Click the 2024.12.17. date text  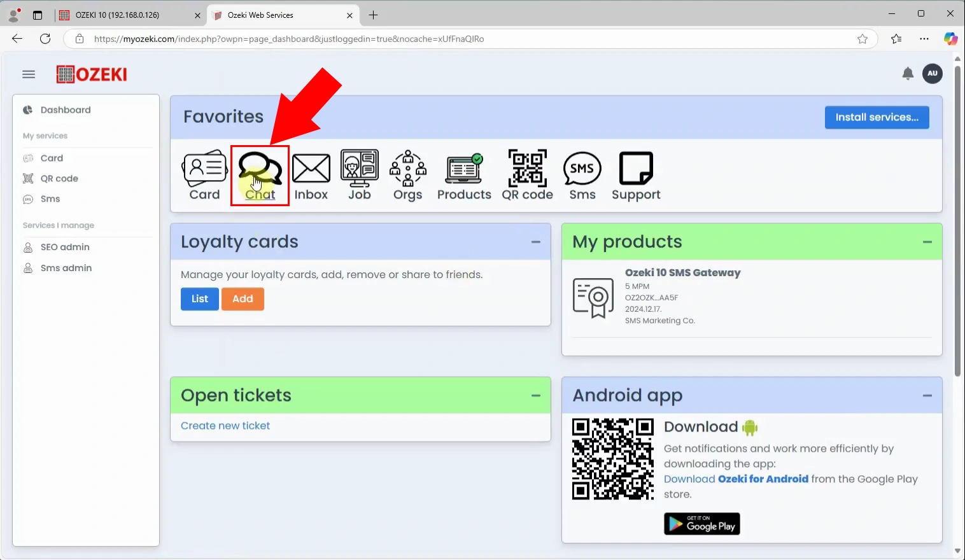point(643,309)
